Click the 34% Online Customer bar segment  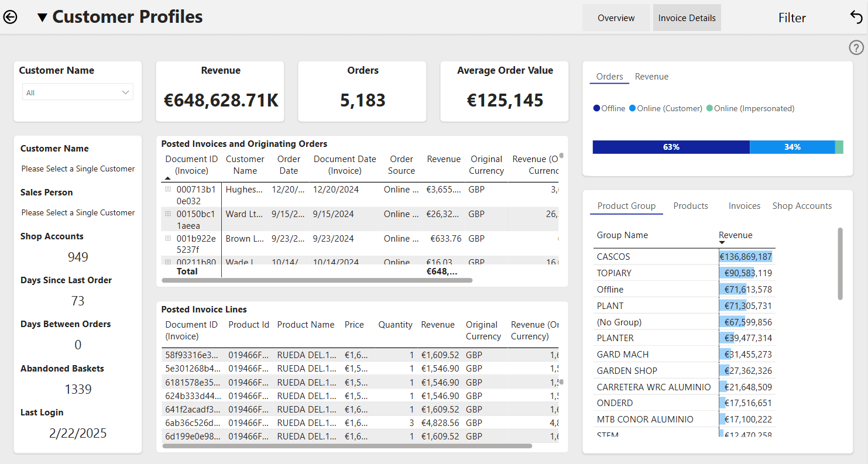coord(792,147)
